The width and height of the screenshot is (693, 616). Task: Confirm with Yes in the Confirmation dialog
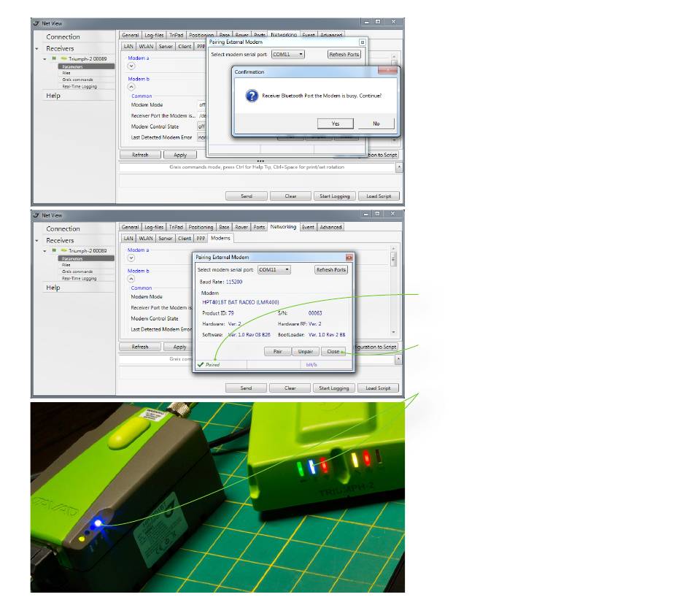coord(336,123)
